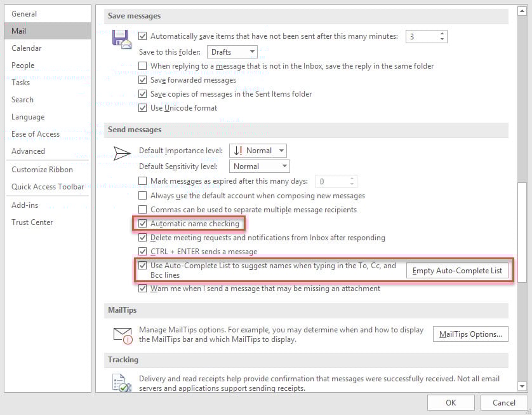Toggle Use Unicode format
This screenshot has height=415, width=532.
click(143, 107)
